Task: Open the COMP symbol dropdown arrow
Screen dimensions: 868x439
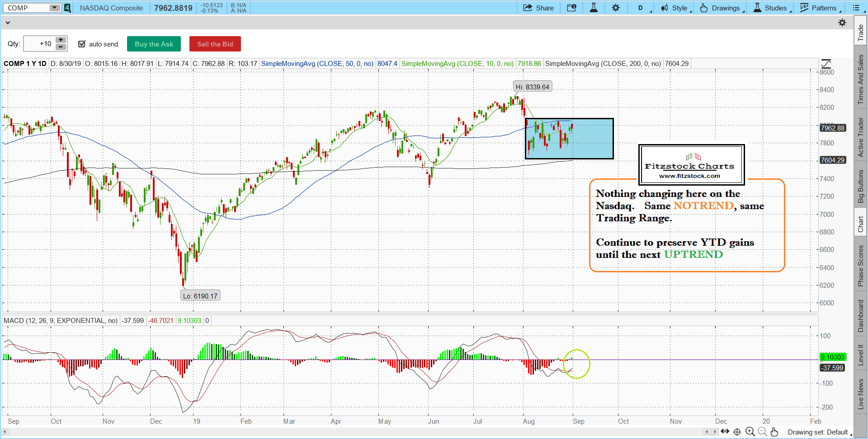Action: [54, 8]
